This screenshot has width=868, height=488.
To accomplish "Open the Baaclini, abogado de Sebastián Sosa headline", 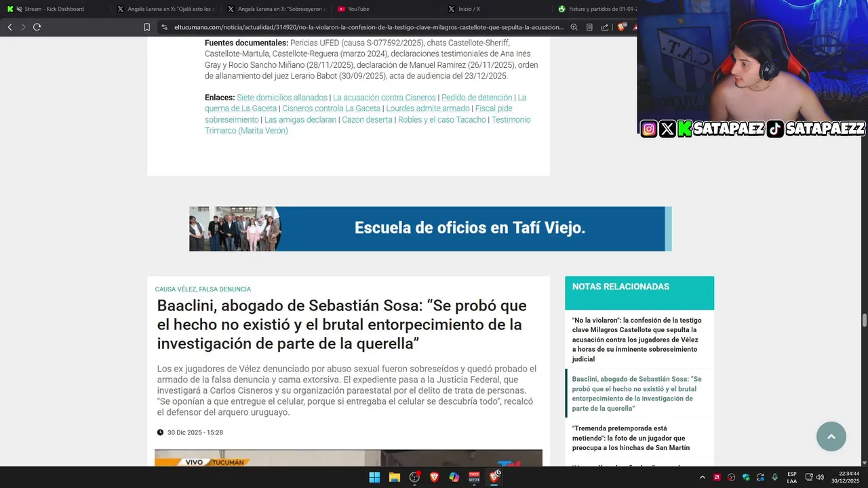I will coord(342,325).
